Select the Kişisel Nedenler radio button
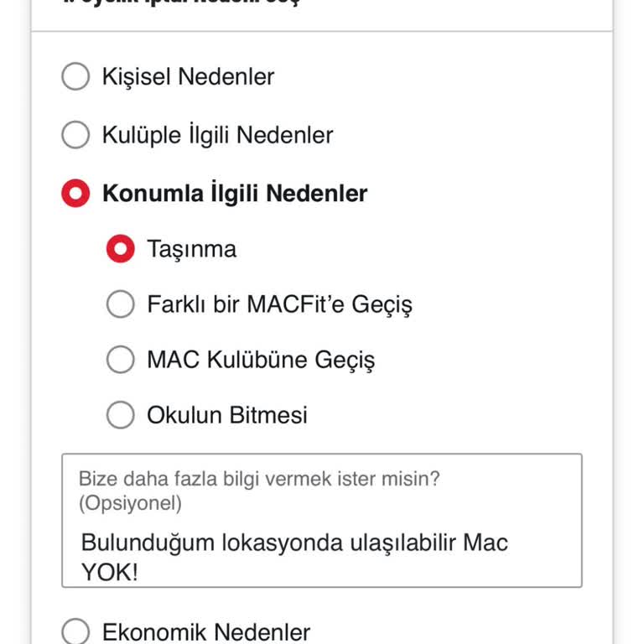644x644 pixels. point(75,77)
